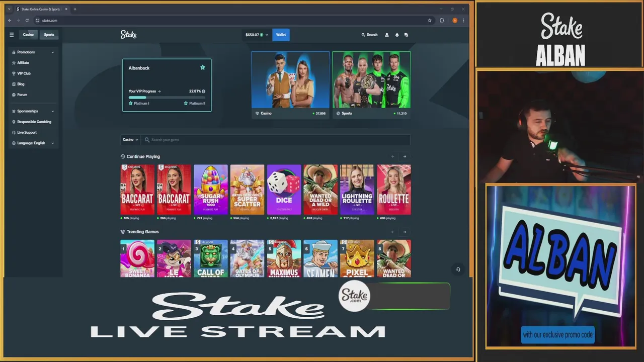The width and height of the screenshot is (644, 362).
Task: Click Trending Games next arrow
Action: point(405,232)
